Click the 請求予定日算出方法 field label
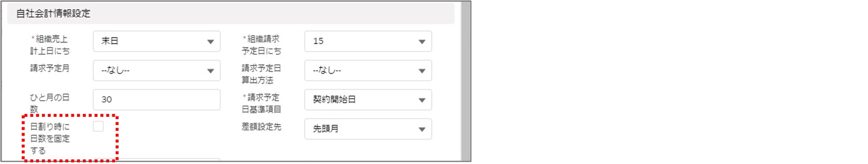Image resolution: width=868 pixels, height=164 pixels. (x=261, y=74)
